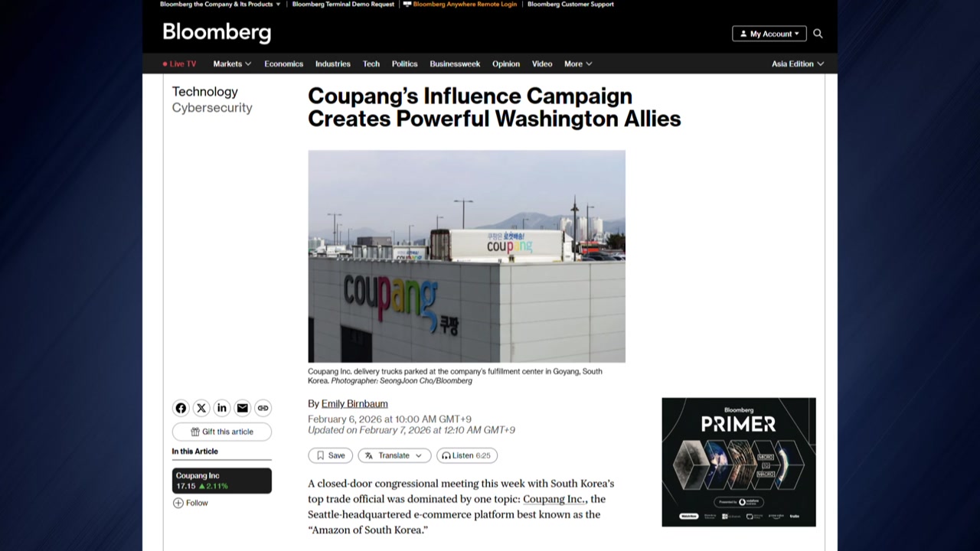Save the article with bookmark button
The height and width of the screenshot is (551, 980).
pos(331,455)
